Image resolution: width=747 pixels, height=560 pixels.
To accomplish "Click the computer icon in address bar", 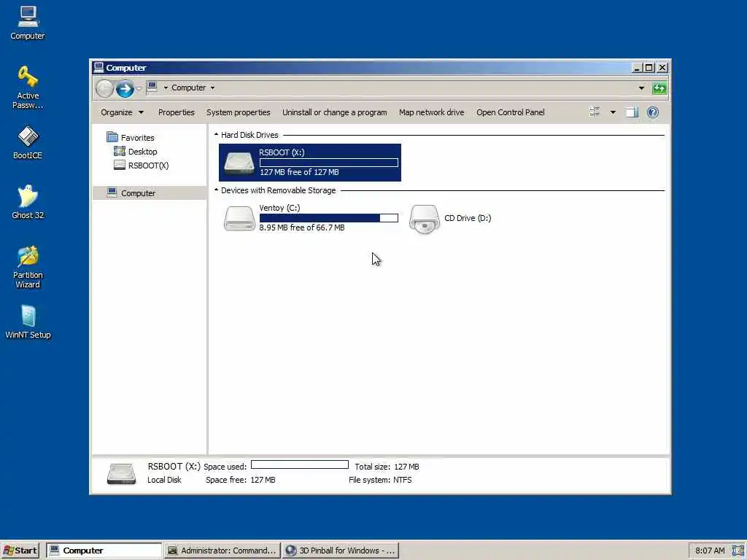I will coord(152,87).
